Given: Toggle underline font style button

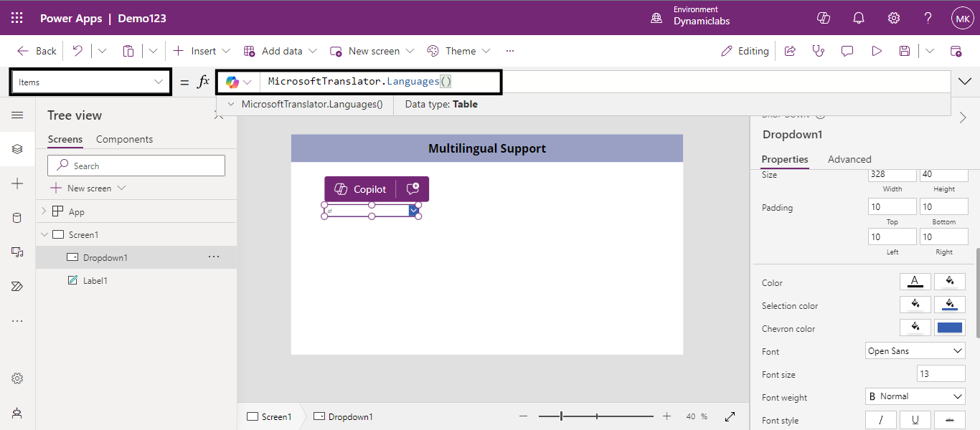Looking at the screenshot, I should coord(915,420).
